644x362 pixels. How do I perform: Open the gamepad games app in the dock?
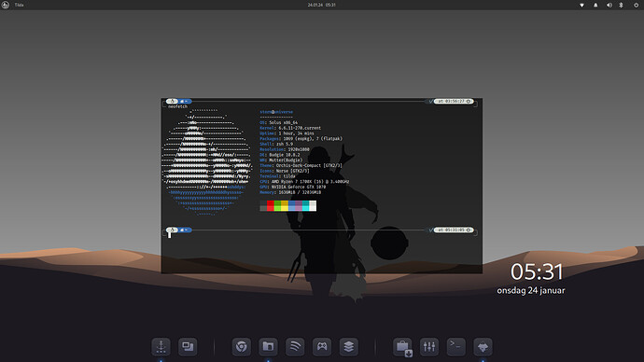[322, 347]
